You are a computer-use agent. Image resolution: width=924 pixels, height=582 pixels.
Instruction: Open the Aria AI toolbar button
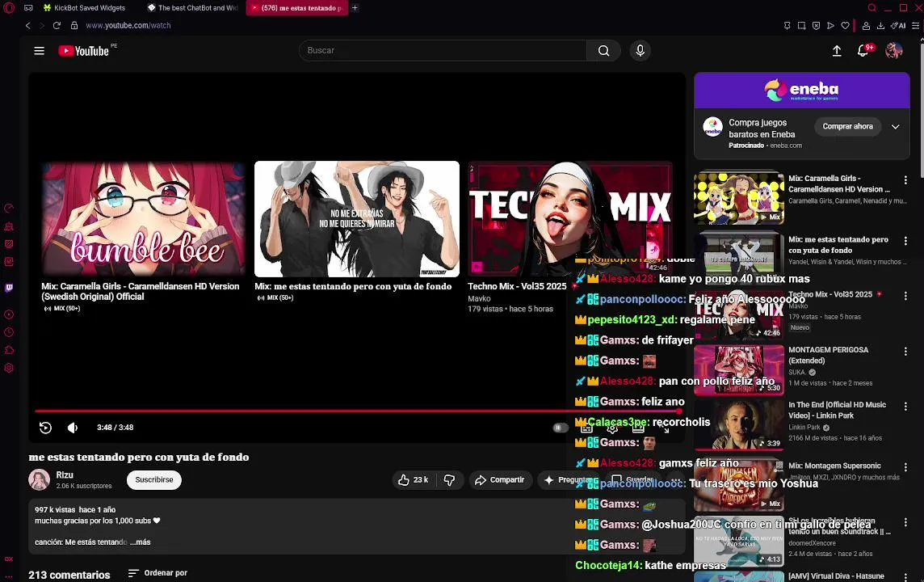(x=899, y=25)
